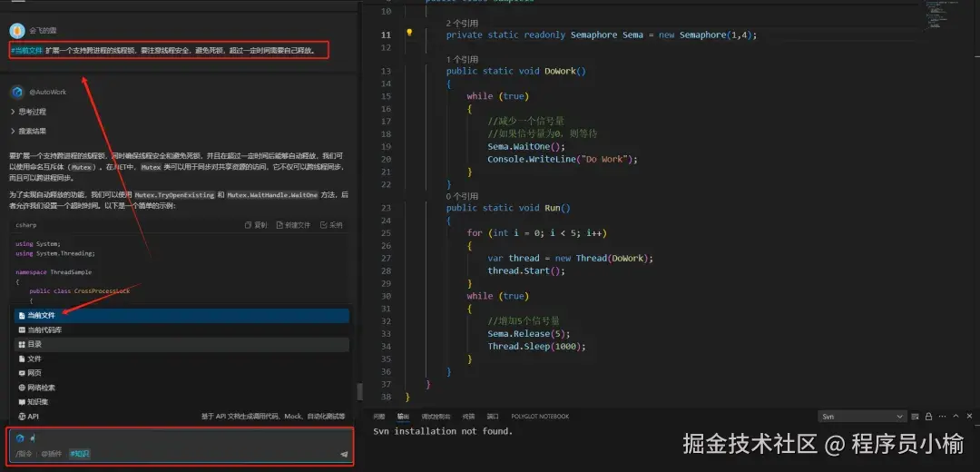Click 'public static void DoWork()' on line 13
This screenshot has height=472, width=980.
coord(516,71)
